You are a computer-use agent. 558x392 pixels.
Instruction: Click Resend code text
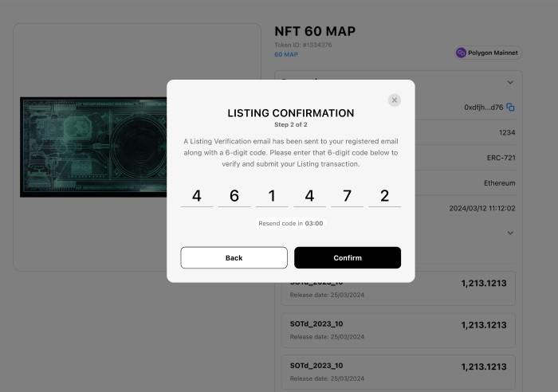(x=290, y=224)
